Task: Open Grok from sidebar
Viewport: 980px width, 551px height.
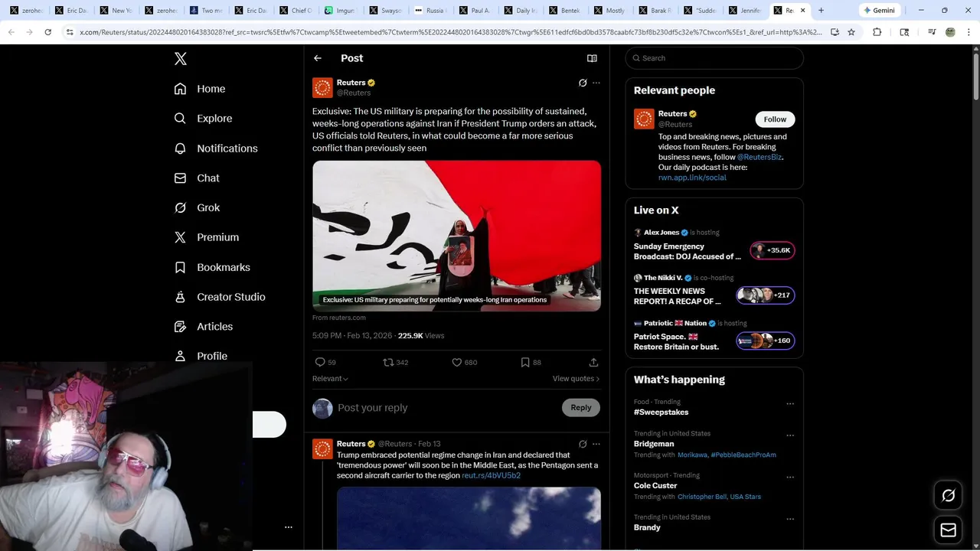Action: click(x=197, y=208)
